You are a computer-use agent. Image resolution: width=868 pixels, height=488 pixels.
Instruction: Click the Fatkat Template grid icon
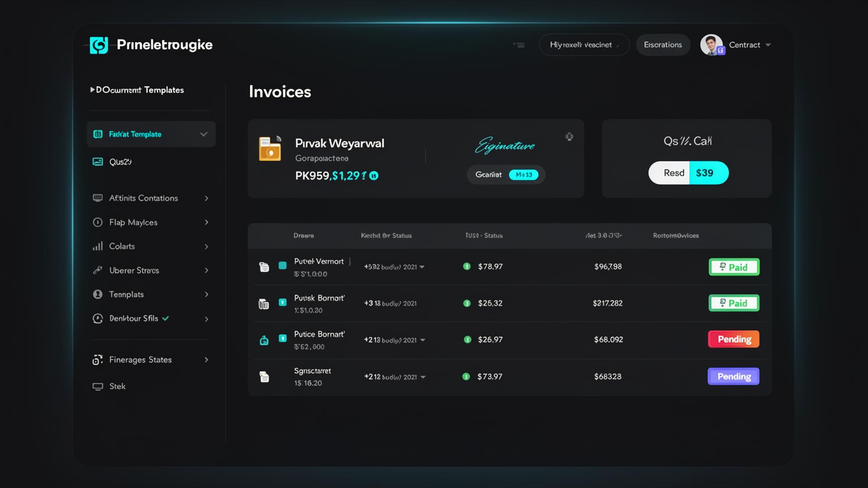click(98, 134)
